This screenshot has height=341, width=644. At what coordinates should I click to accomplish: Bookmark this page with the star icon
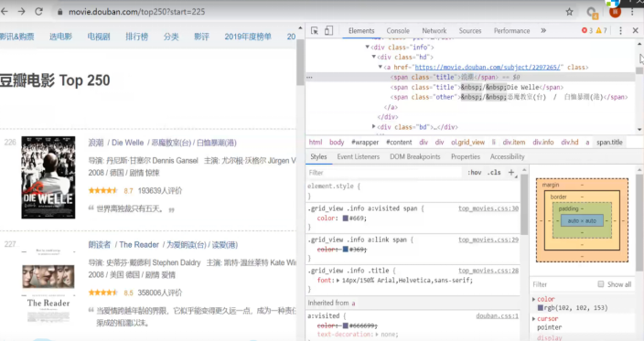569,12
